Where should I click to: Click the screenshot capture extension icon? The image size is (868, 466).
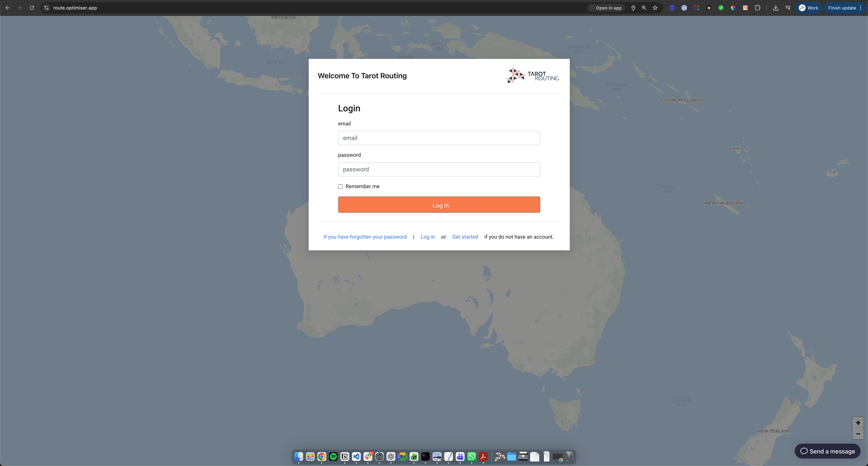pyautogui.click(x=696, y=8)
